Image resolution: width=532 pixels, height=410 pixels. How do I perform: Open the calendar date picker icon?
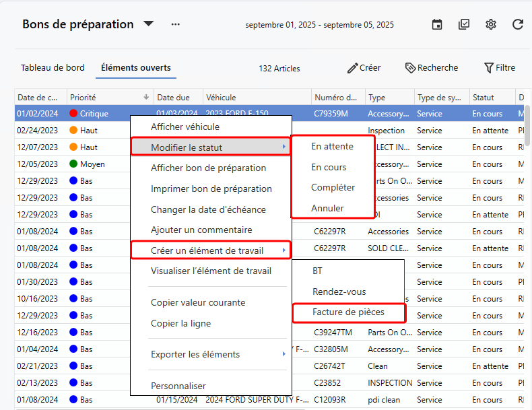click(x=437, y=24)
